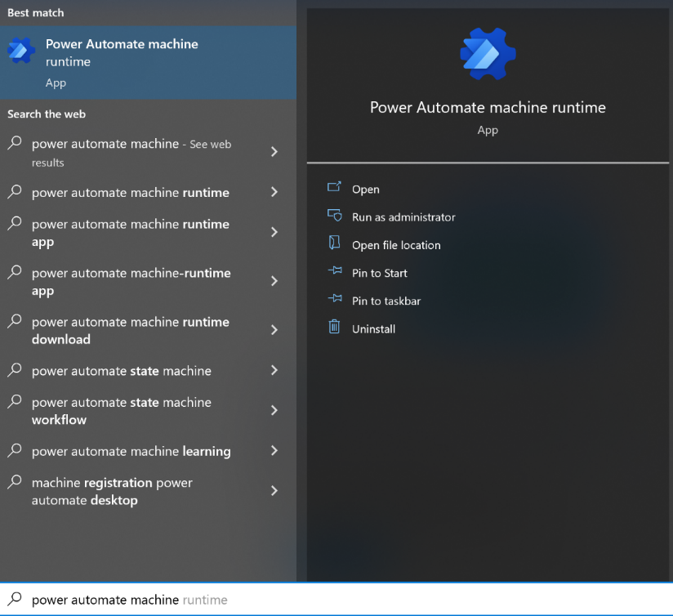Viewport: 673px width, 616px height.
Task: Click magnifier icon of 'power automate machine runtime app'
Action: 15,223
